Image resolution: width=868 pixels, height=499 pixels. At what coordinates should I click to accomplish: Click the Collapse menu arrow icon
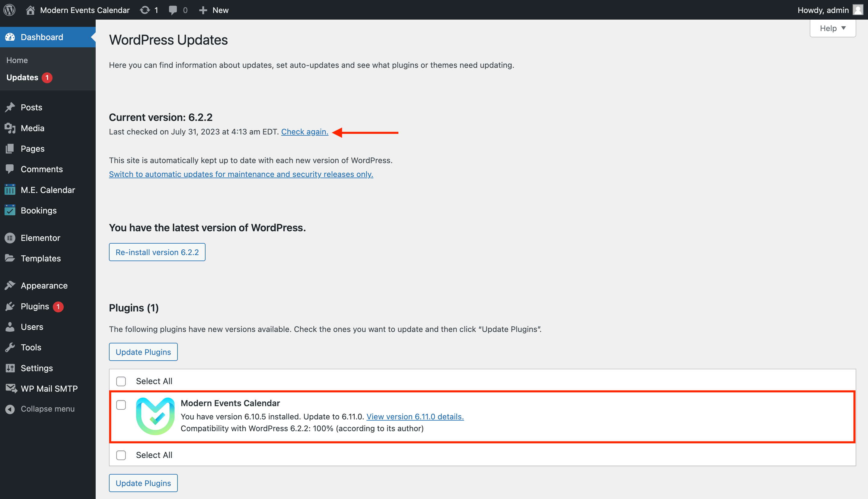tap(10, 409)
